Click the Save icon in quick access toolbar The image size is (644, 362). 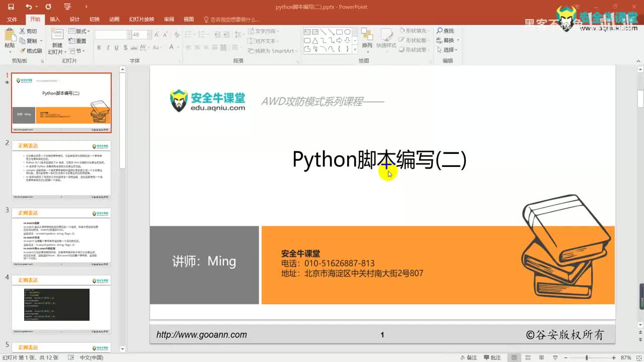pos(11,7)
